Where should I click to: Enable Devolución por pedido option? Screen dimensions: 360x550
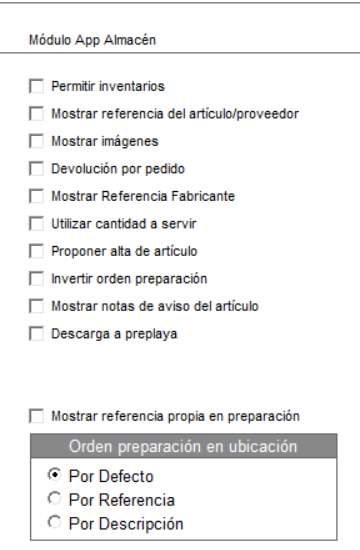[x=36, y=169]
